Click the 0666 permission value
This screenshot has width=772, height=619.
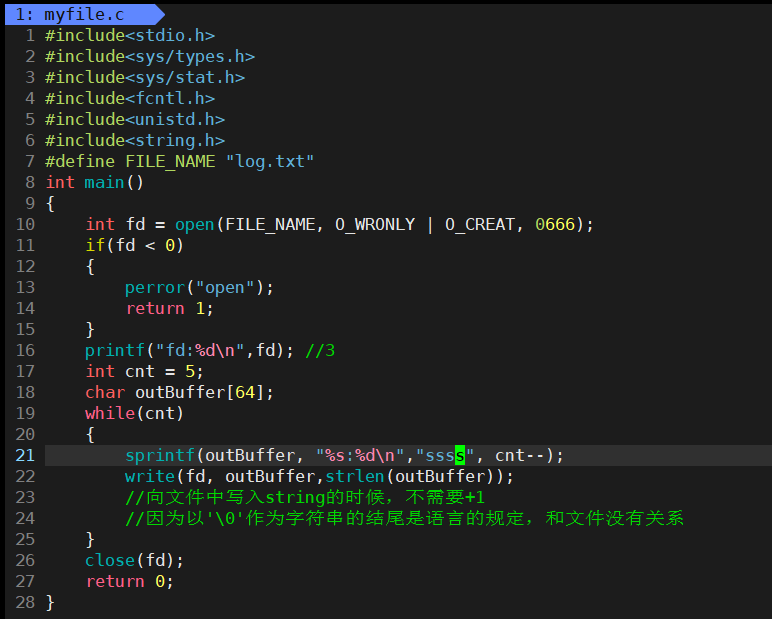[555, 224]
